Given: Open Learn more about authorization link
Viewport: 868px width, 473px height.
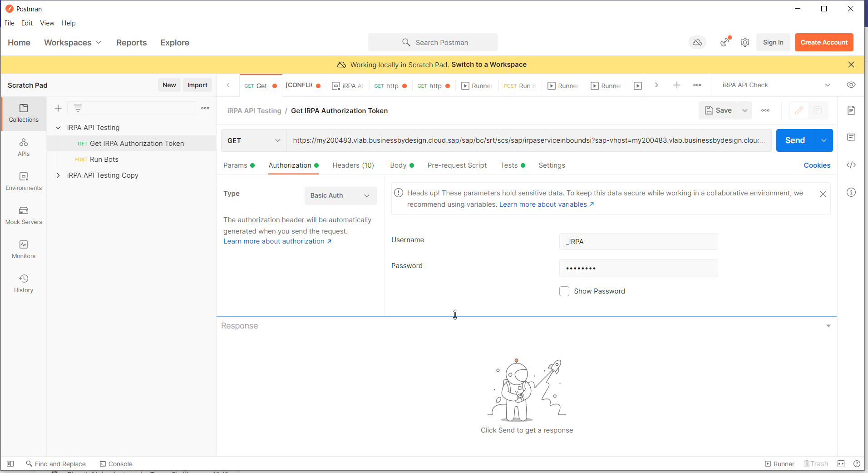Looking at the screenshot, I should [x=277, y=241].
